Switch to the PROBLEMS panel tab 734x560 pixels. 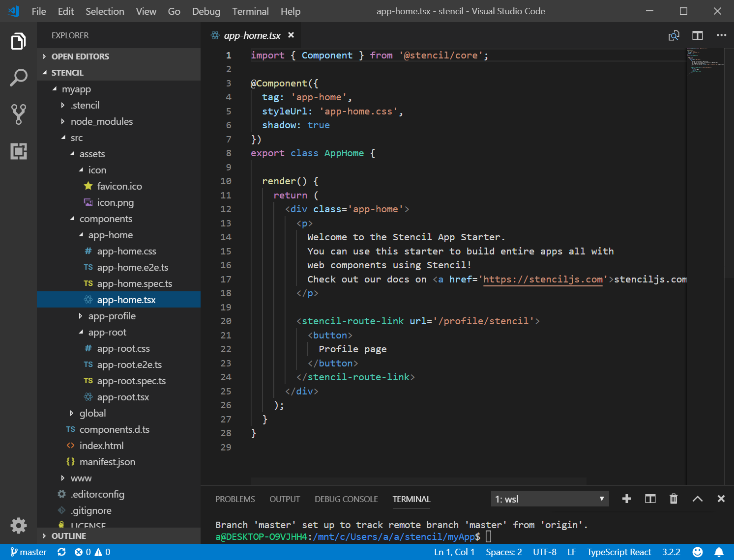point(235,499)
